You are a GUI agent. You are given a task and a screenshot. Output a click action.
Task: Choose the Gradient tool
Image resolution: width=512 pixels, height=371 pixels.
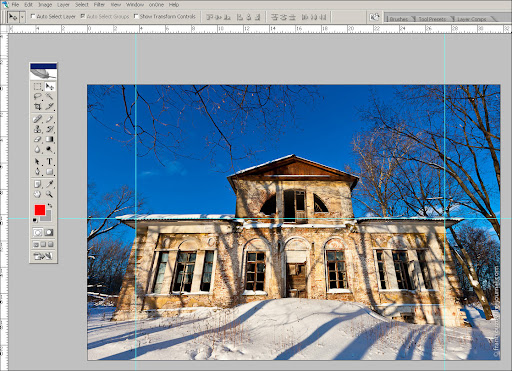point(49,139)
